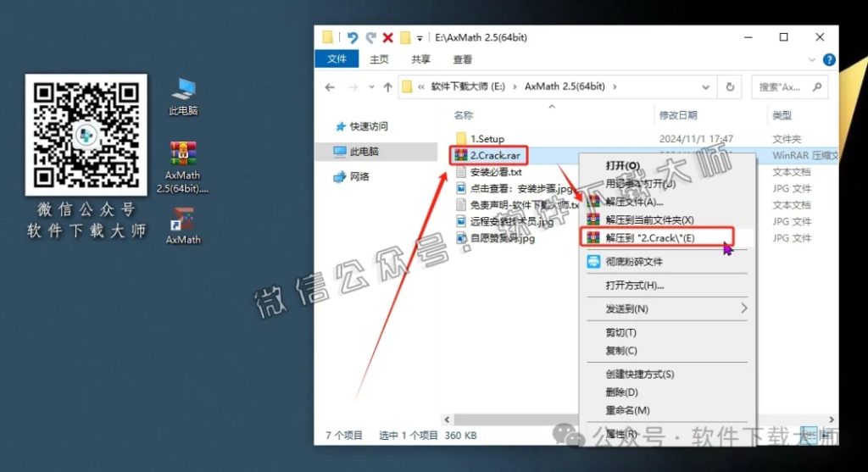This screenshot has height=472, width=868.
Task: Select 网络 in navigation pane
Action: [x=351, y=177]
